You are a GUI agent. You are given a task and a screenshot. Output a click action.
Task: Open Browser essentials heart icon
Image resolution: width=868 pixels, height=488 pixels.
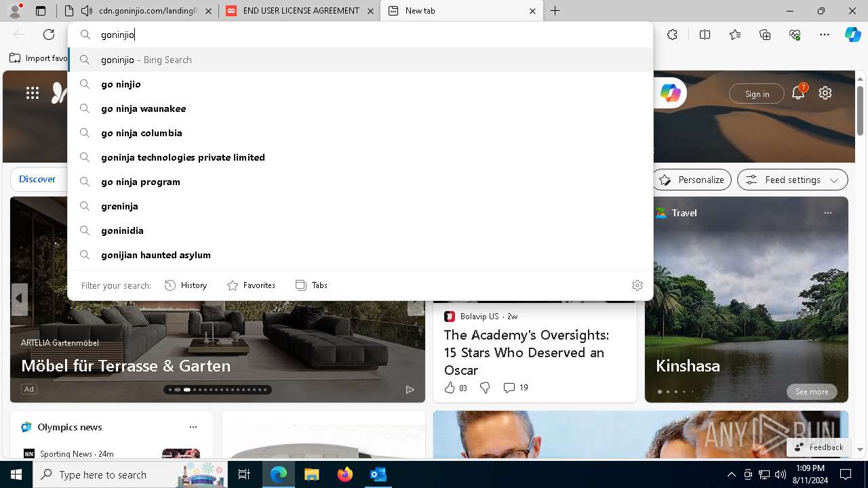click(795, 35)
